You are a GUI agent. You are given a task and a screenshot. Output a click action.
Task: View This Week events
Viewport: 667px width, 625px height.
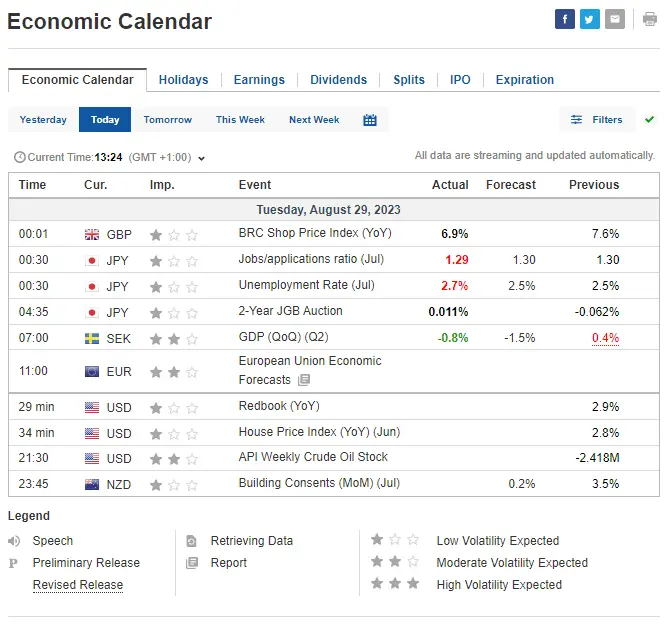pyautogui.click(x=240, y=120)
